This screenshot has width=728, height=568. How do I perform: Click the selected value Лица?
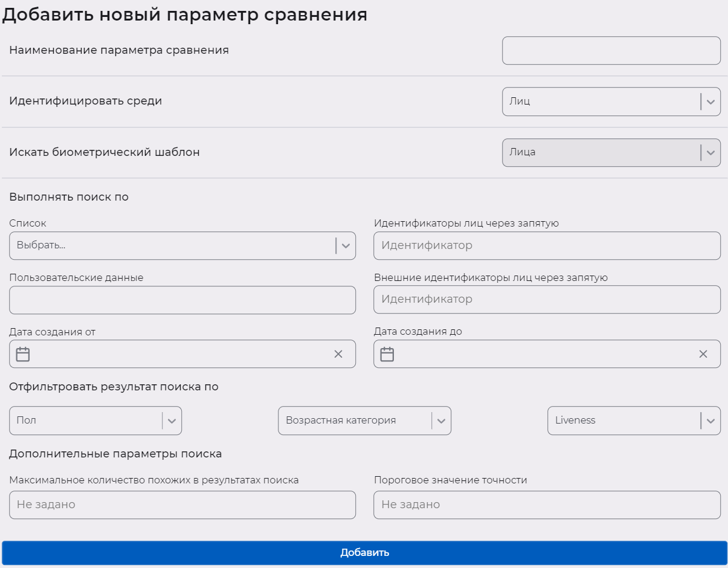coord(523,152)
